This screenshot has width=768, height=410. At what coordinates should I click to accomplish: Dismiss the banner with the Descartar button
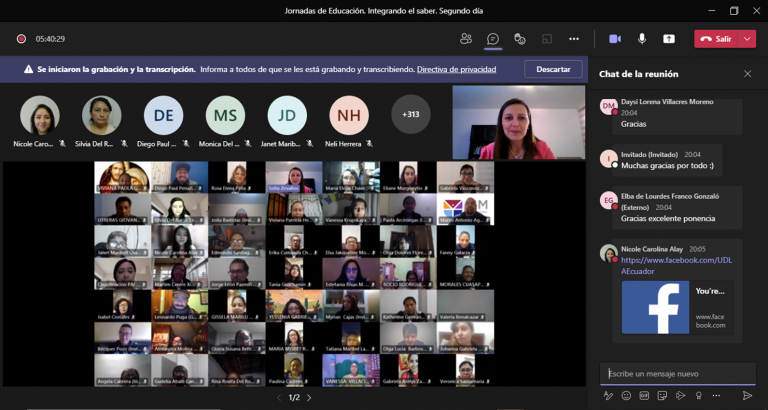click(553, 69)
